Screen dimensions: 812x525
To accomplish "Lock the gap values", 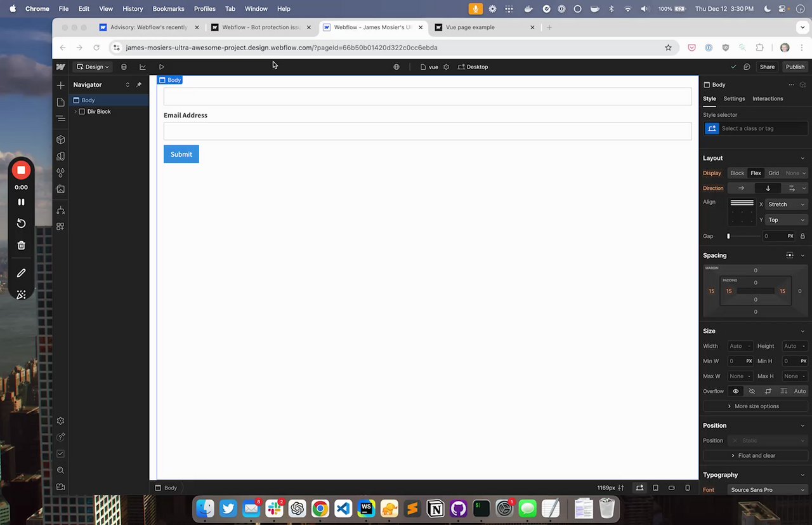I will pos(802,236).
